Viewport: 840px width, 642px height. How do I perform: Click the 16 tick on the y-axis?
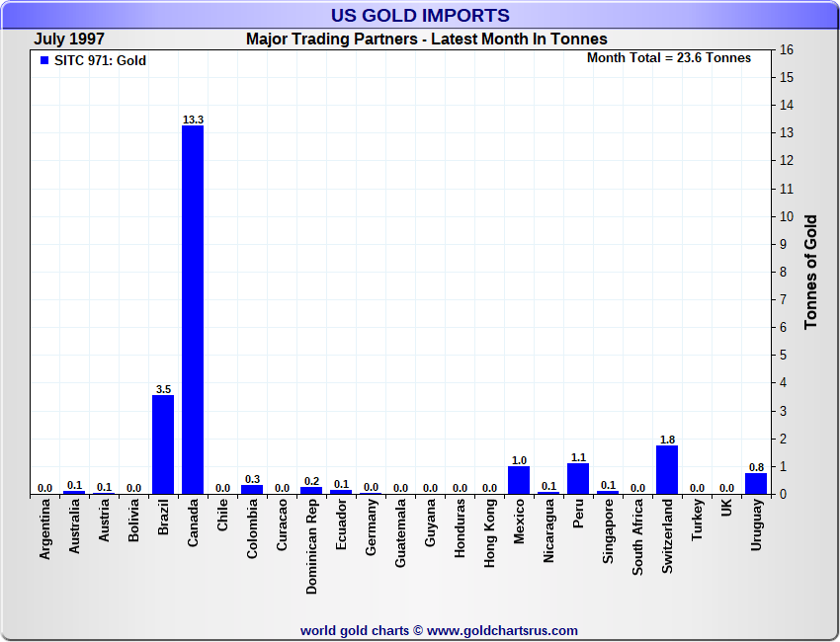point(788,49)
